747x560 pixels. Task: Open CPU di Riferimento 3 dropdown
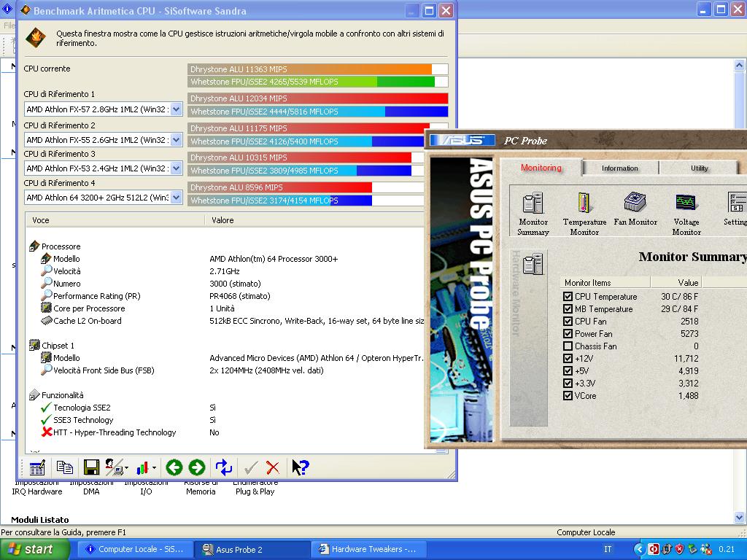tap(176, 168)
